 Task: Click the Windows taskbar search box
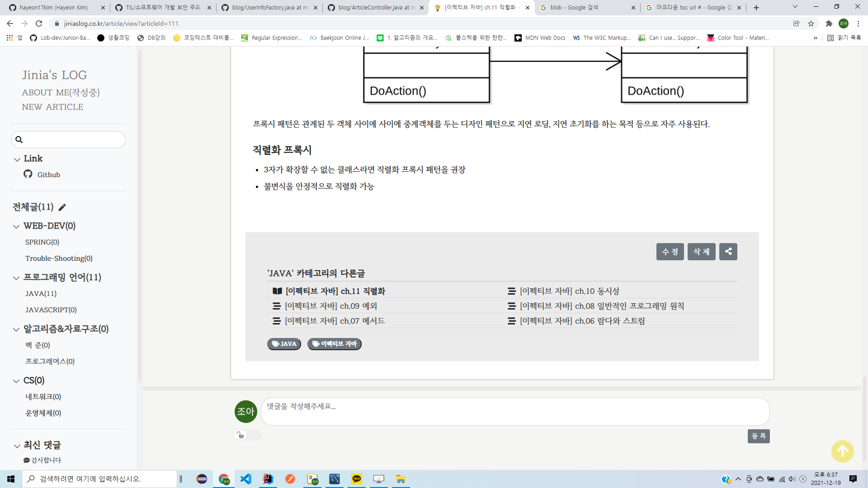(99, 479)
